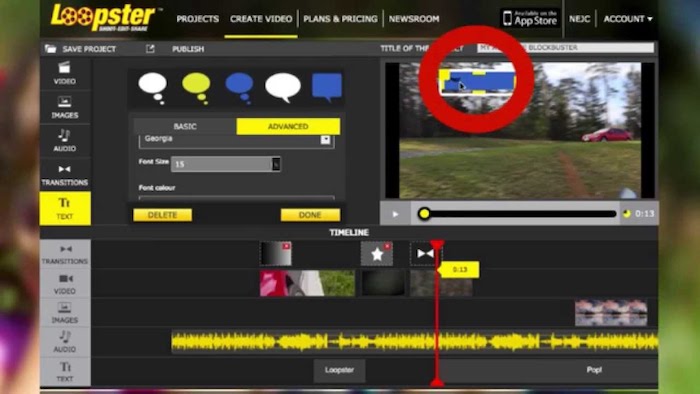Open the Audio panel in the sidebar

coord(65,141)
